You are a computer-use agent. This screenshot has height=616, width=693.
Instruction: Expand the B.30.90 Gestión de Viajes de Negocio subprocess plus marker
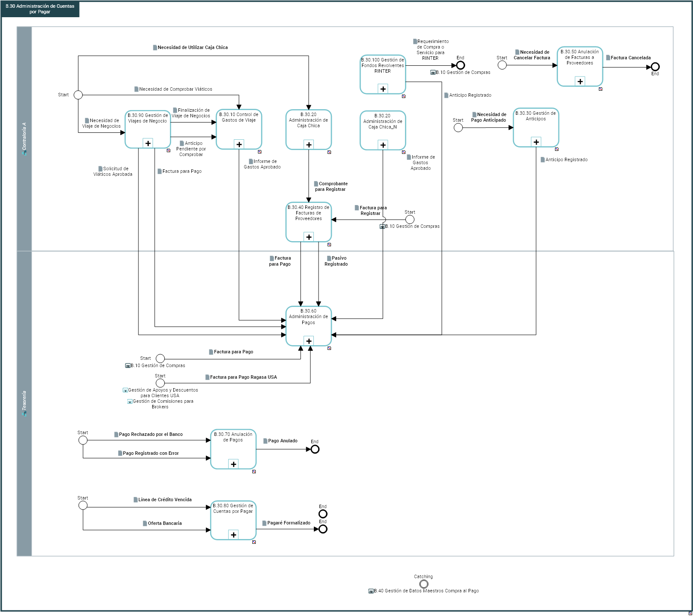point(148,143)
